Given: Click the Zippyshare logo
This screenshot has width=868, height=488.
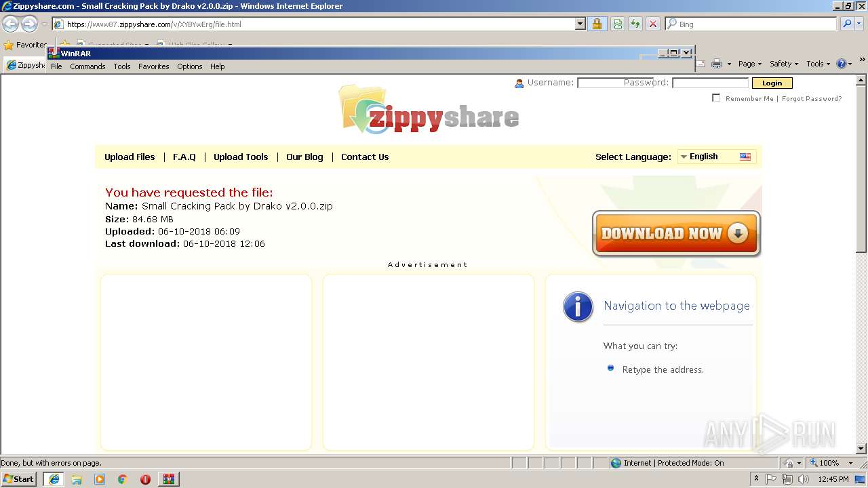Looking at the screenshot, I should tap(429, 110).
